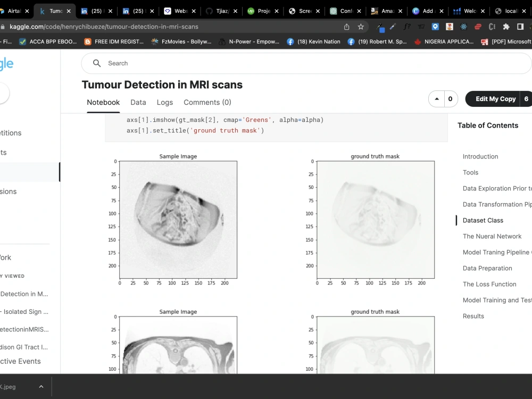Screen dimensions: 532x399
Task: Open the blue chat bubble extension
Action: coord(435,27)
